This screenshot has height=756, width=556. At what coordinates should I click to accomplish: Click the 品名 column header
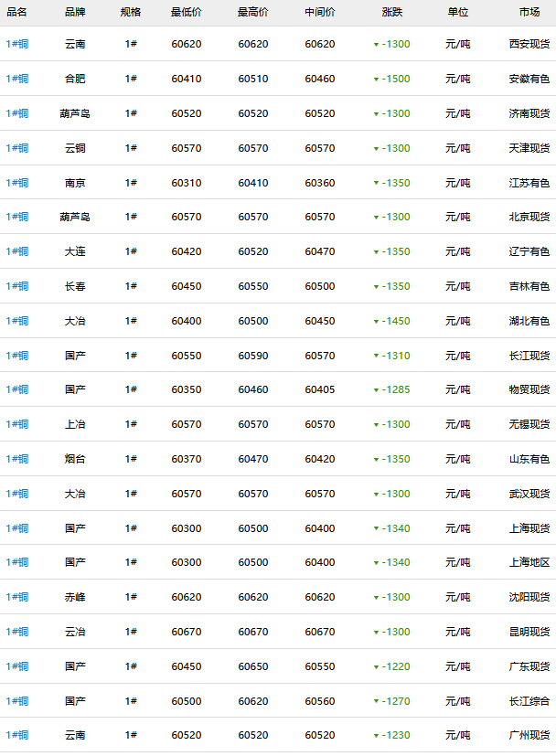(17, 12)
